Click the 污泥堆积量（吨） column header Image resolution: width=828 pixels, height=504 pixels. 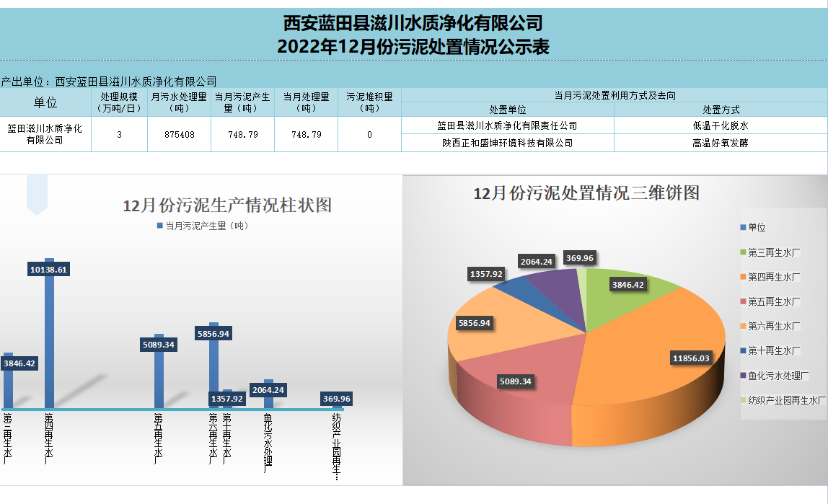(369, 102)
